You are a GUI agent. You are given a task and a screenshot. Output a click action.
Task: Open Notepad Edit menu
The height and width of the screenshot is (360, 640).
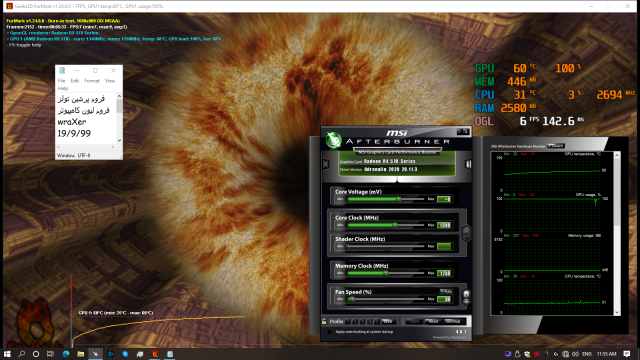coord(75,81)
